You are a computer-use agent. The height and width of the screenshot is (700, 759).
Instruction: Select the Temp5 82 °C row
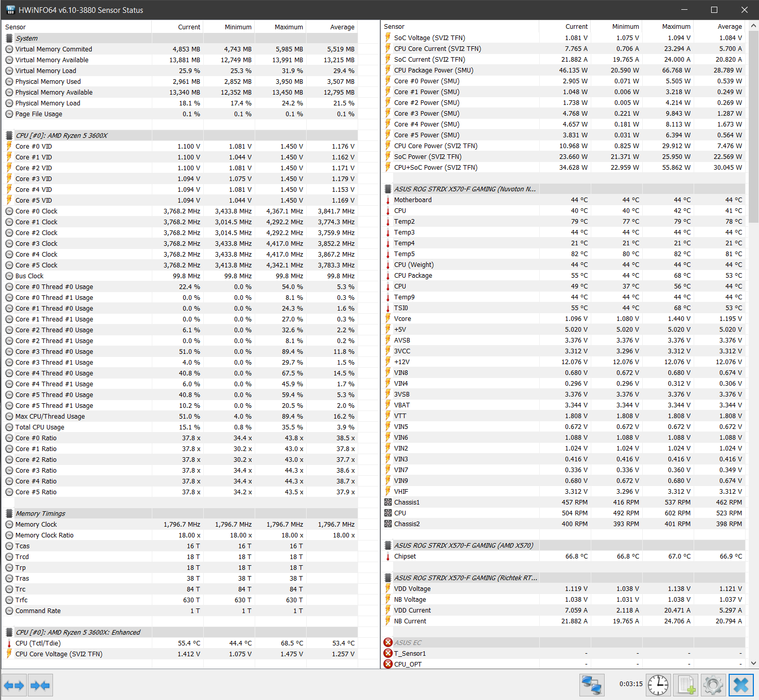click(x=563, y=254)
